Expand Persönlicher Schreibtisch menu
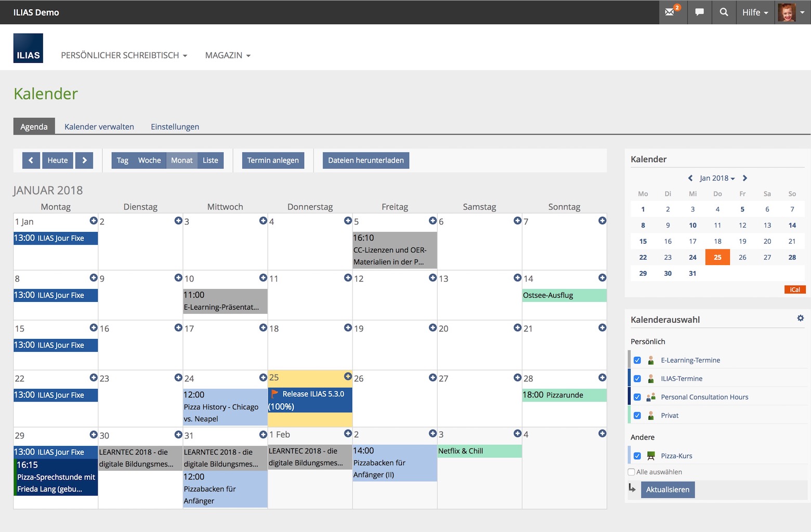The width and height of the screenshot is (811, 532). (124, 55)
